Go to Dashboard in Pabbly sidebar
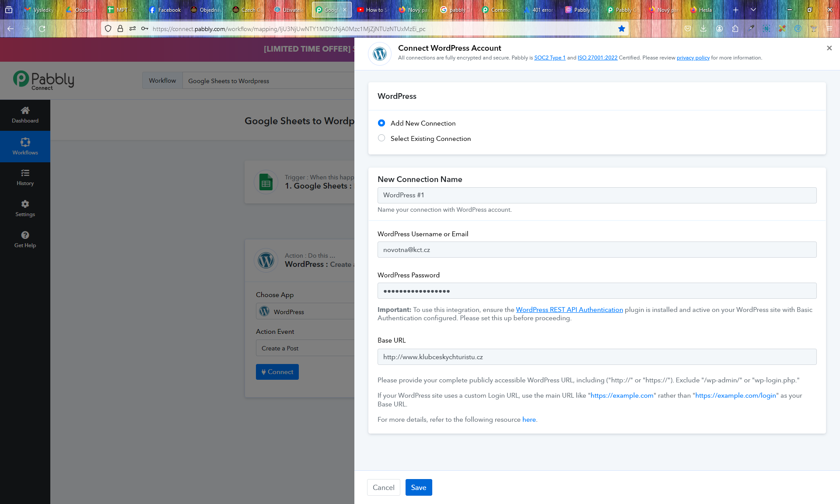This screenshot has height=504, width=840. point(25,115)
